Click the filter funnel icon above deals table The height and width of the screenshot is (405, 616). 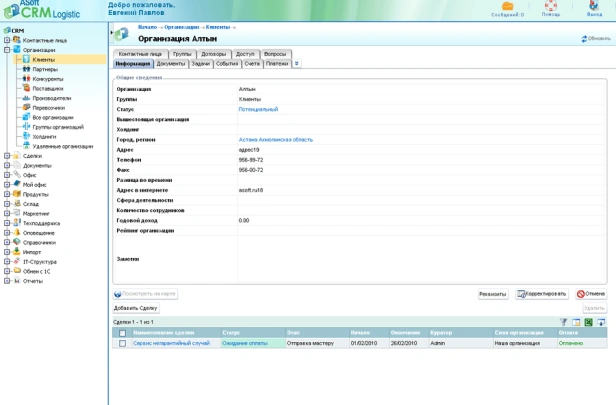563,322
